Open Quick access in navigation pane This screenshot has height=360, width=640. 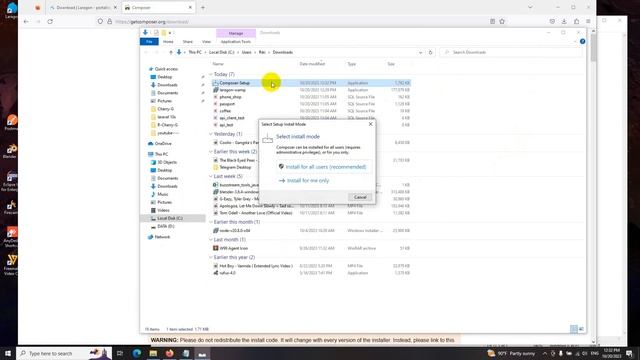(166, 69)
